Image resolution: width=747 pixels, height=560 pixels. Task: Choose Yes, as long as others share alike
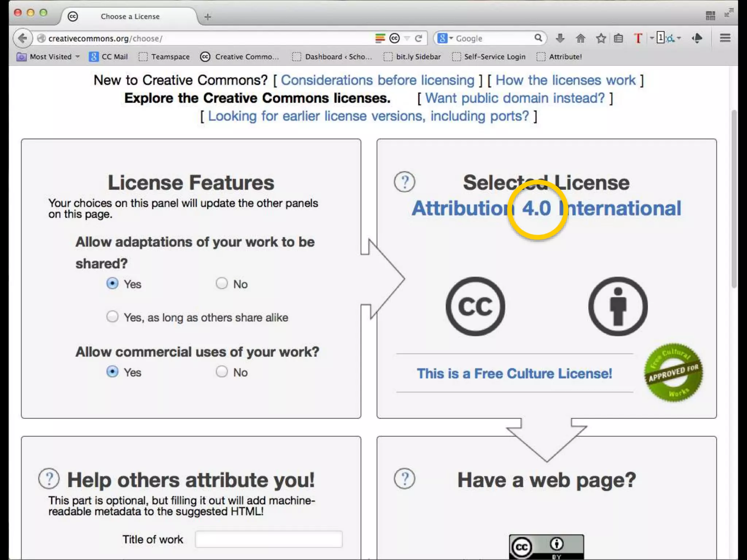pyautogui.click(x=112, y=316)
